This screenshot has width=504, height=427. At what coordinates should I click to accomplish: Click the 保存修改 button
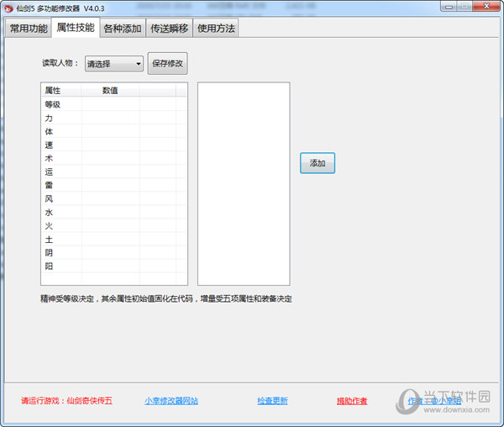pos(167,63)
